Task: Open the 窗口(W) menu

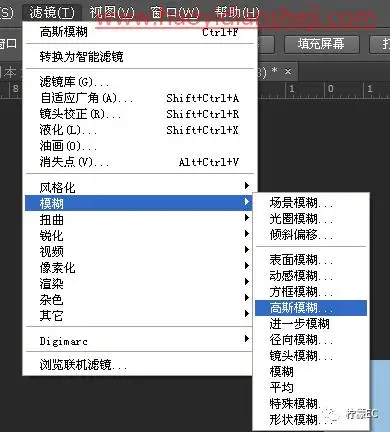Action: tap(174, 13)
